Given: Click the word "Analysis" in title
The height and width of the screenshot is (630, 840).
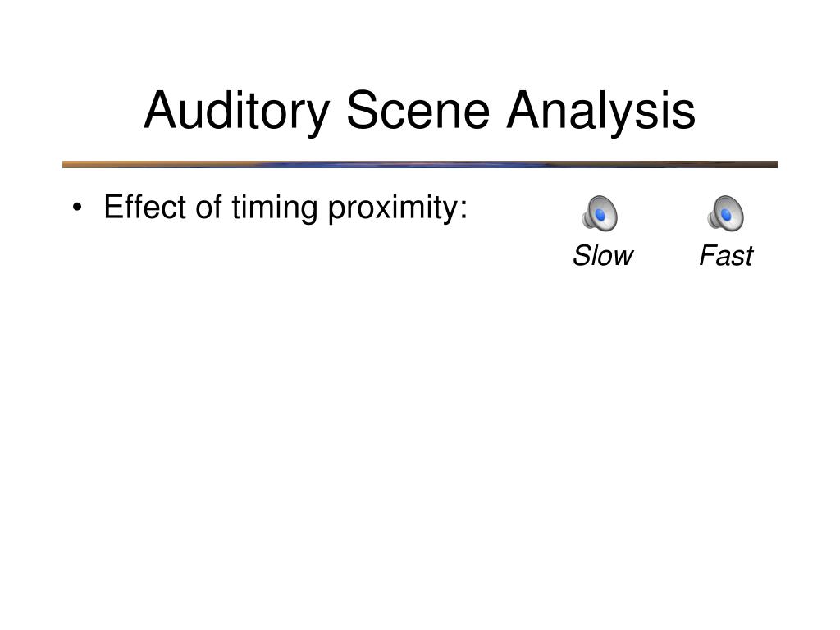Looking at the screenshot, I should coord(600,111).
